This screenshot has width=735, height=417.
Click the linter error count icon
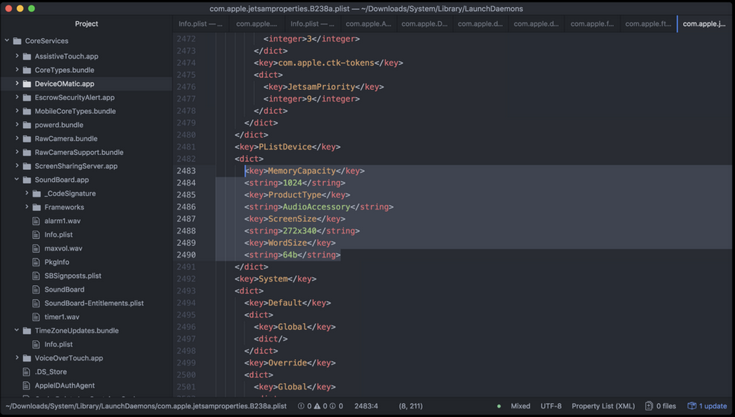pyautogui.click(x=301, y=406)
